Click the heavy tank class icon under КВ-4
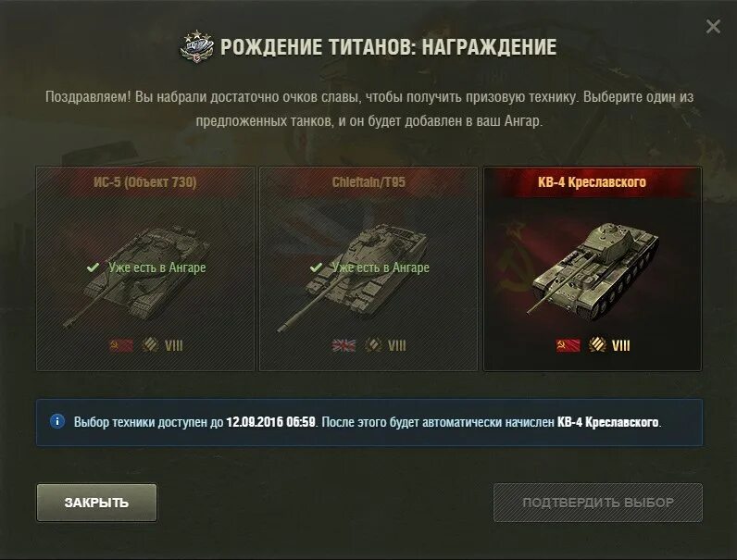Image resolution: width=737 pixels, height=560 pixels. click(597, 345)
